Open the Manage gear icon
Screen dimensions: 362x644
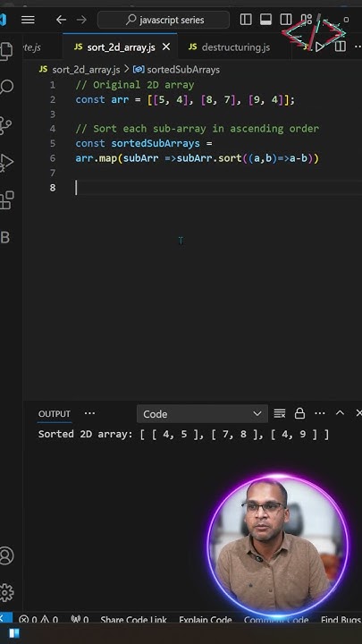[x=6, y=592]
